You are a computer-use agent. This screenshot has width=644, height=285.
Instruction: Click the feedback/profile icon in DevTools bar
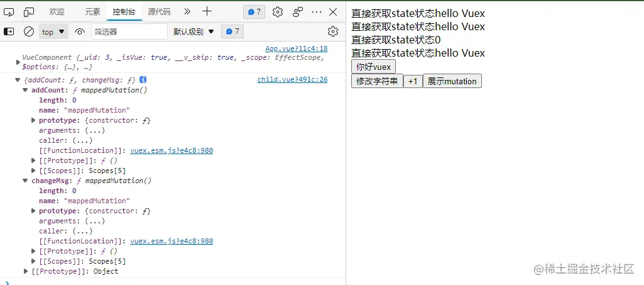(298, 12)
